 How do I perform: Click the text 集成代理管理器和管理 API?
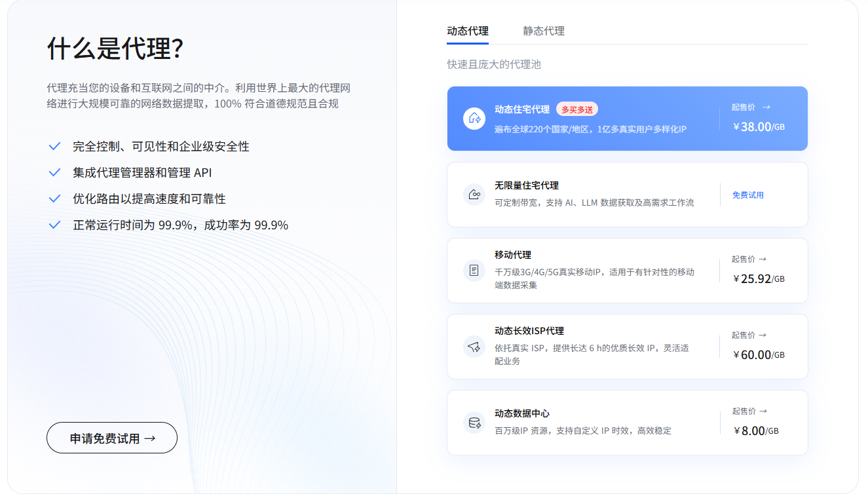pos(142,172)
